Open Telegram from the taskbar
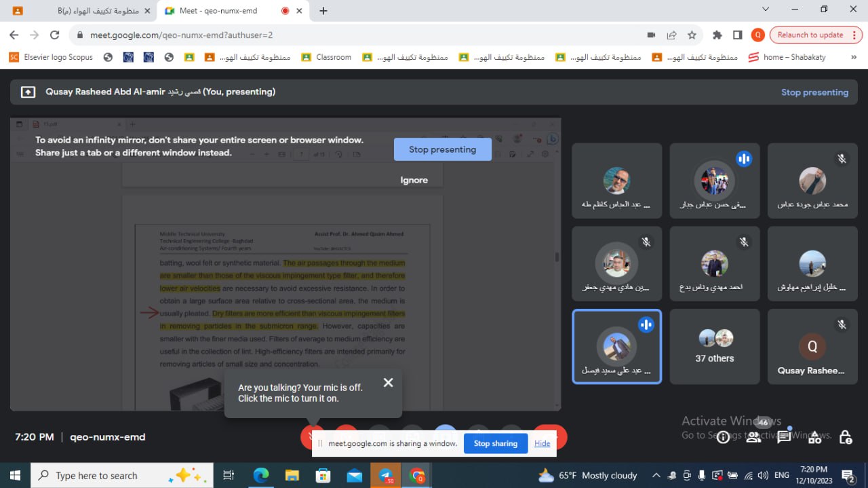 tap(386, 475)
